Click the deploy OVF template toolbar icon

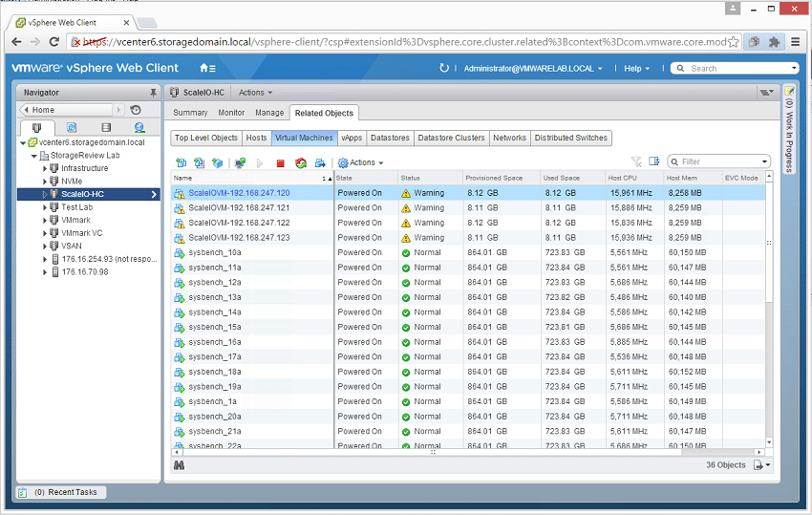pyautogui.click(x=199, y=162)
